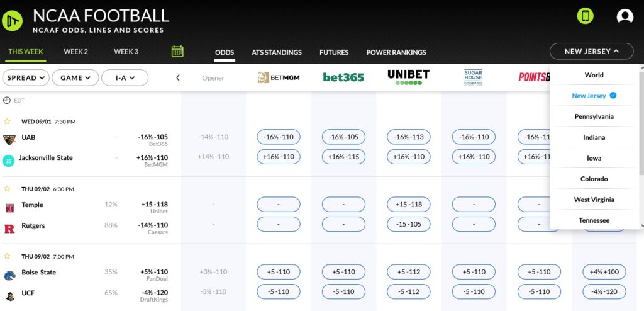The width and height of the screenshot is (644, 311).
Task: Click UAB opener line -14½ -110
Action: point(213,137)
